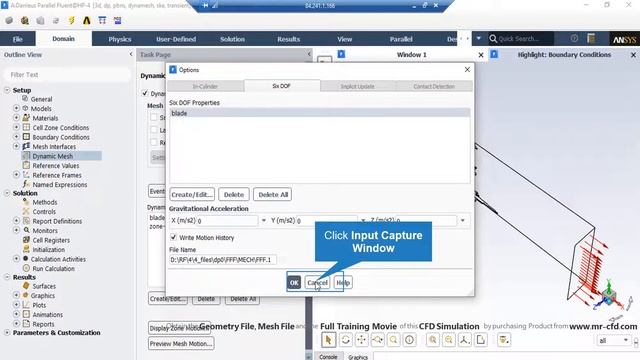Click the File Name input field

coord(223,260)
